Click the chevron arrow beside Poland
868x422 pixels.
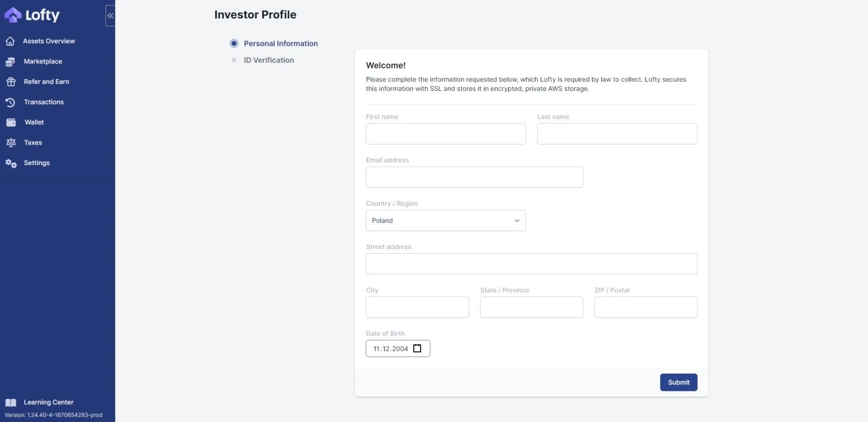[517, 220]
